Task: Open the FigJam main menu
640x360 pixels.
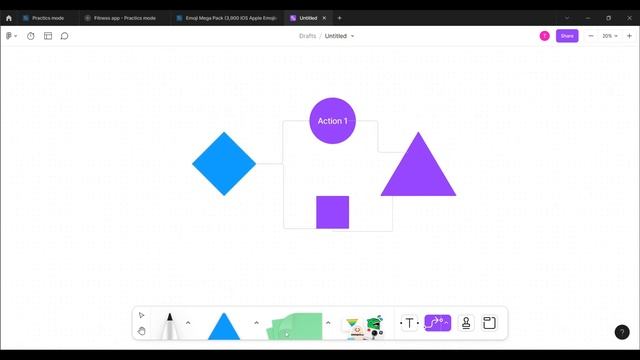Action: [11, 36]
